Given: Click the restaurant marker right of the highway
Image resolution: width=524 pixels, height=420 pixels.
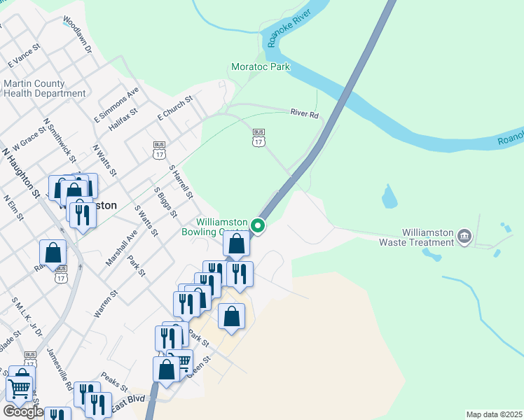Looking at the screenshot, I should click(240, 275).
